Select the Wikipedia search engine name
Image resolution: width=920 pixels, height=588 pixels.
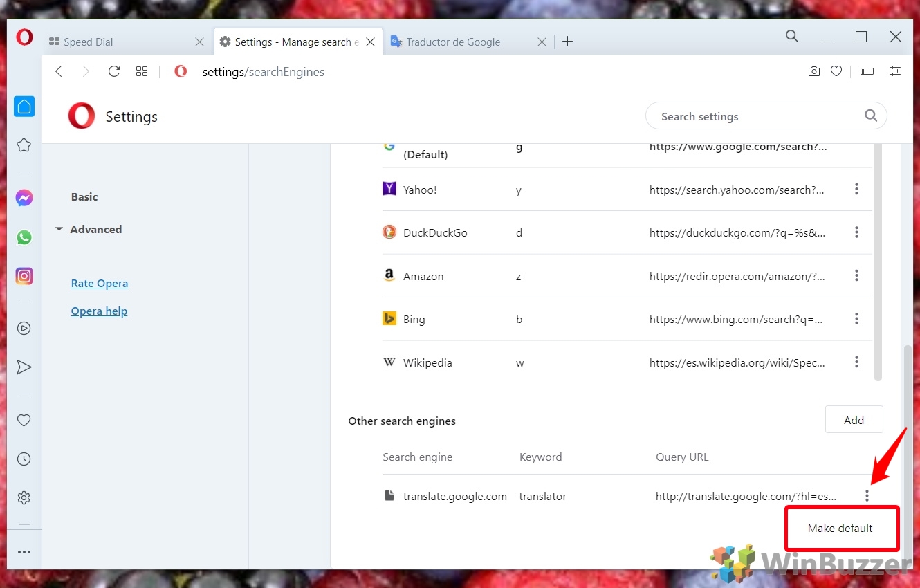click(x=427, y=362)
